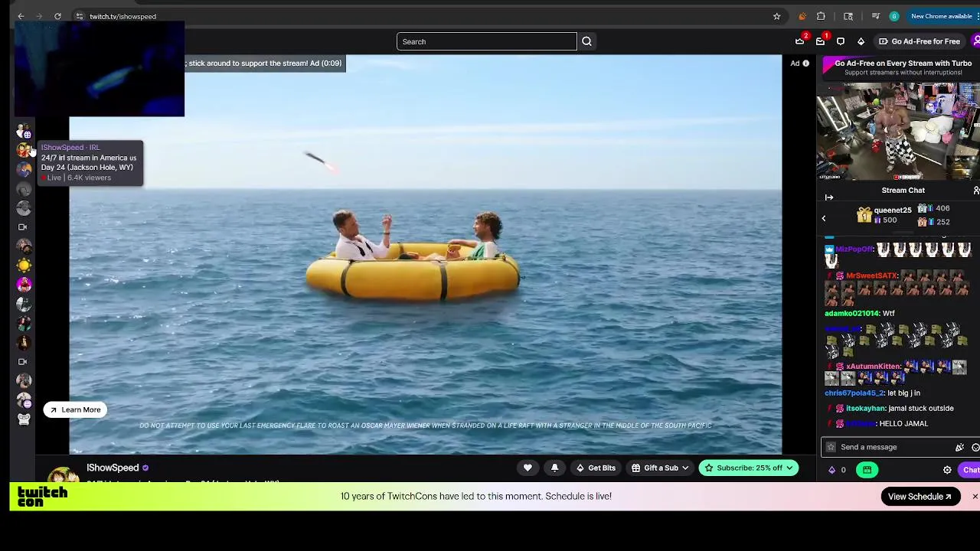Click the first camera icon in the sidebar
The image size is (980, 551).
[x=22, y=227]
